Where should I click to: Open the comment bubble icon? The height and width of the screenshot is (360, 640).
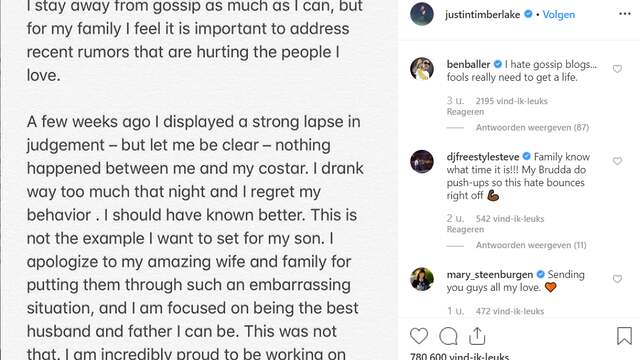448,336
